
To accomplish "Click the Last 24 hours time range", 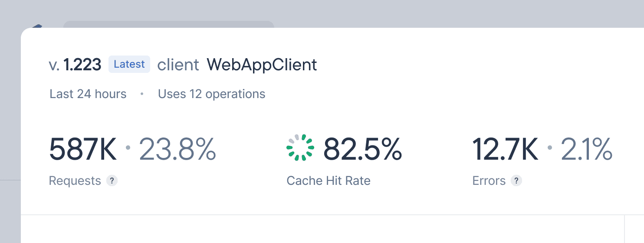I will point(88,94).
